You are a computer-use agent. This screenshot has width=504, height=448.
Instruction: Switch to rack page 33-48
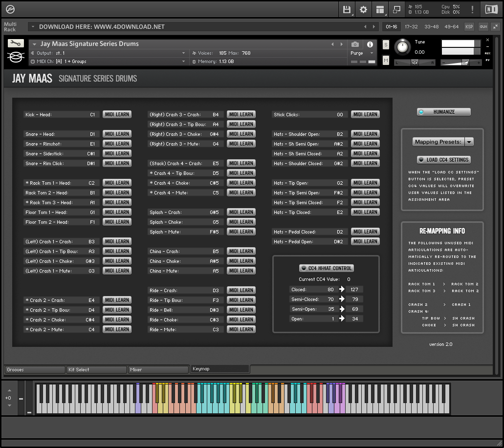pyautogui.click(x=431, y=27)
